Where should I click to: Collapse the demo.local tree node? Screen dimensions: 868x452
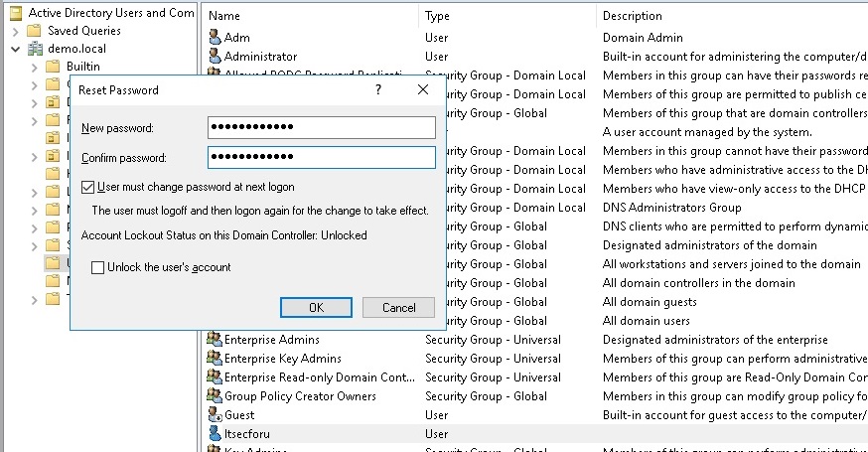(15, 49)
